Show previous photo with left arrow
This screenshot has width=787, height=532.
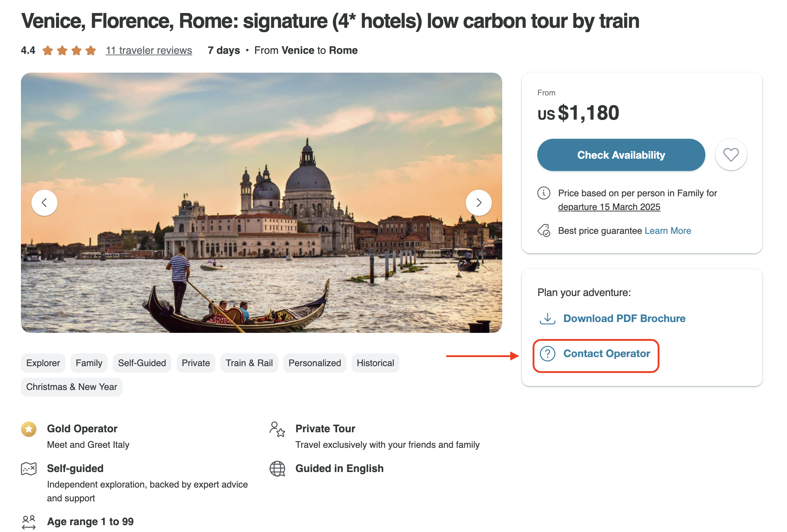pos(44,203)
